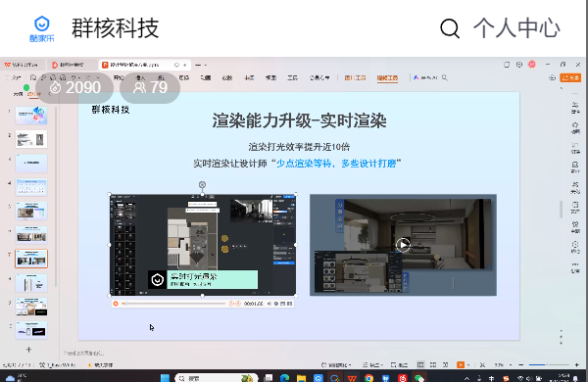The width and height of the screenshot is (588, 382).
Task: Click the Kujiale logo in header
Action: [41, 28]
